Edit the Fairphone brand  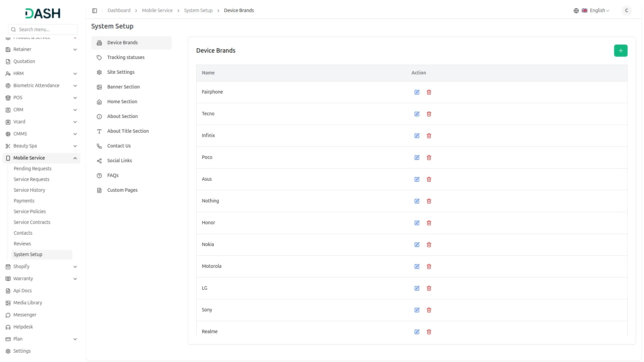tap(417, 92)
